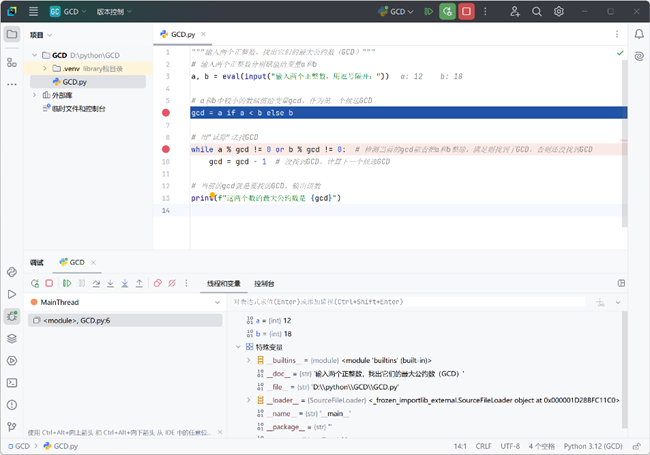Viewport: 650px width, 455px height.
Task: Switch to the Console tab
Action: (x=264, y=284)
